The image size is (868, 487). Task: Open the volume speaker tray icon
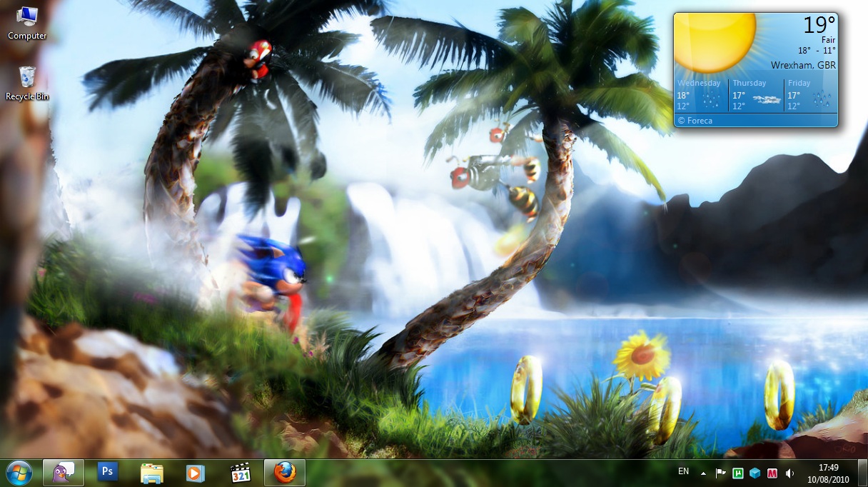(x=789, y=473)
